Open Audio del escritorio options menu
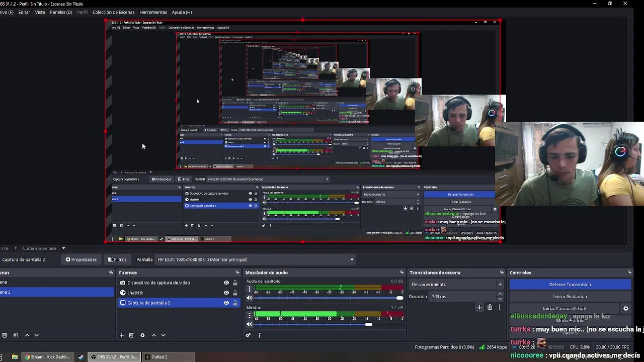Image resolution: width=644 pixels, height=362 pixels. (x=249, y=289)
